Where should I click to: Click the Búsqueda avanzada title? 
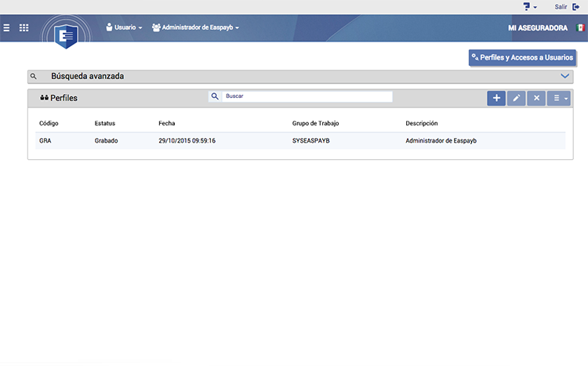pyautogui.click(x=87, y=76)
